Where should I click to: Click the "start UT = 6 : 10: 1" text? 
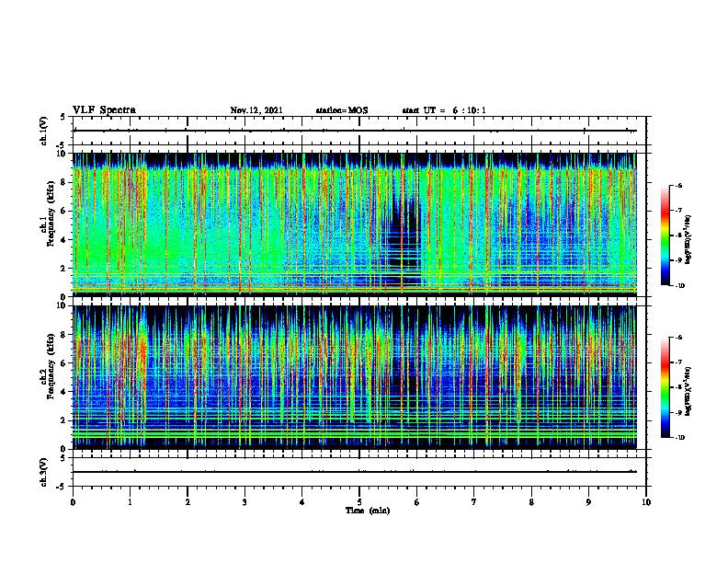[444, 110]
